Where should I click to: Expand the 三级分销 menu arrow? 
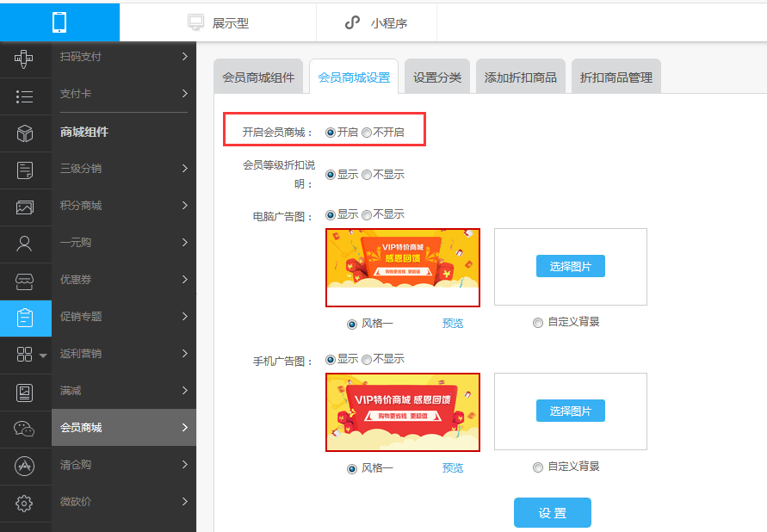click(x=185, y=168)
